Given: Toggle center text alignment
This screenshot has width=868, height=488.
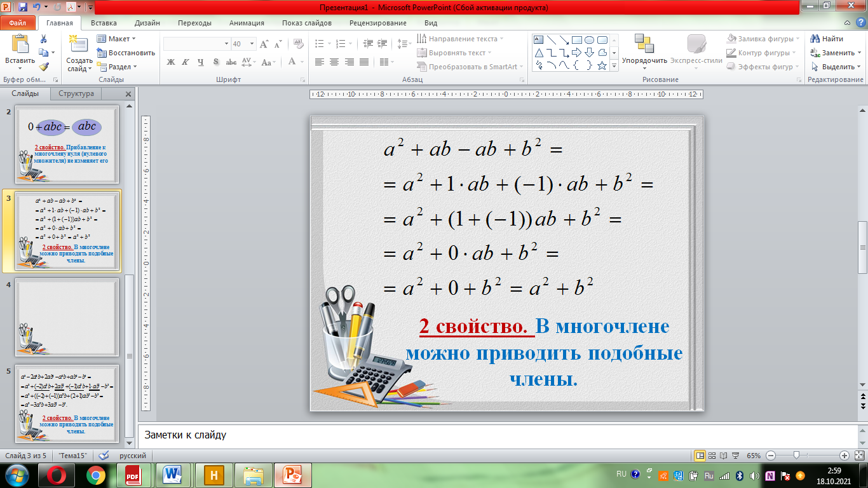Looking at the screenshot, I should (334, 62).
